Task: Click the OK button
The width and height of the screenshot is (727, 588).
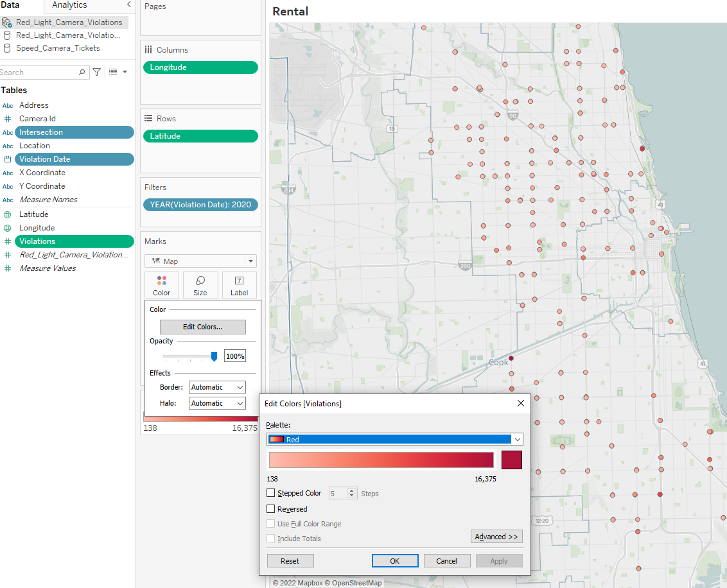Action: [x=394, y=560]
